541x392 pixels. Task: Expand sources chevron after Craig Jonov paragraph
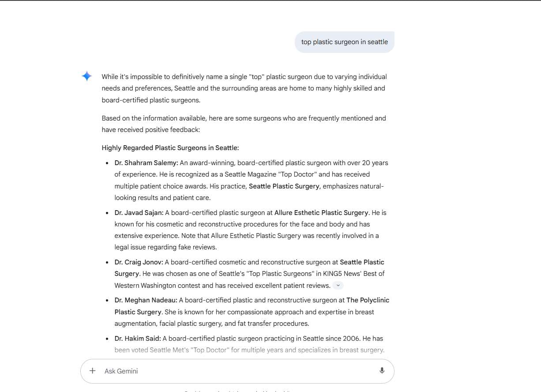[x=338, y=286]
